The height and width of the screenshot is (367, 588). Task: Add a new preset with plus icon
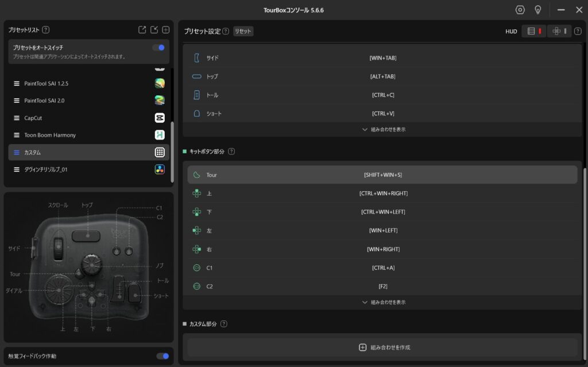click(x=165, y=30)
